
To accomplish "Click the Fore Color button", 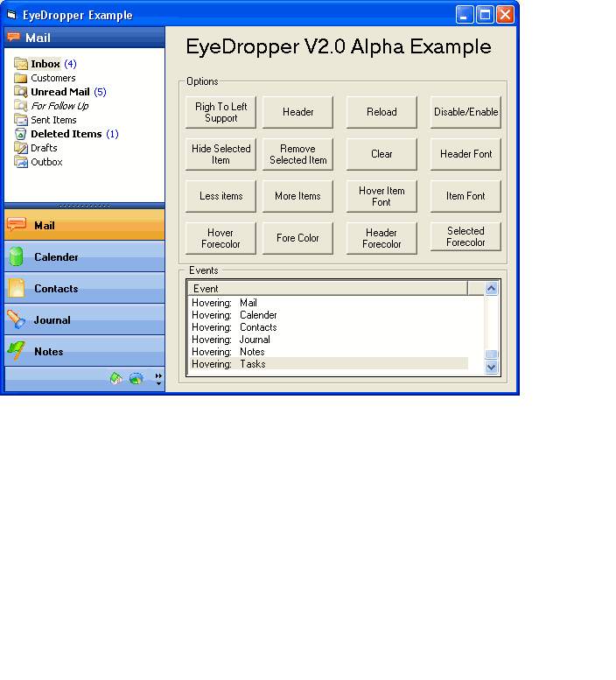I will (297, 238).
